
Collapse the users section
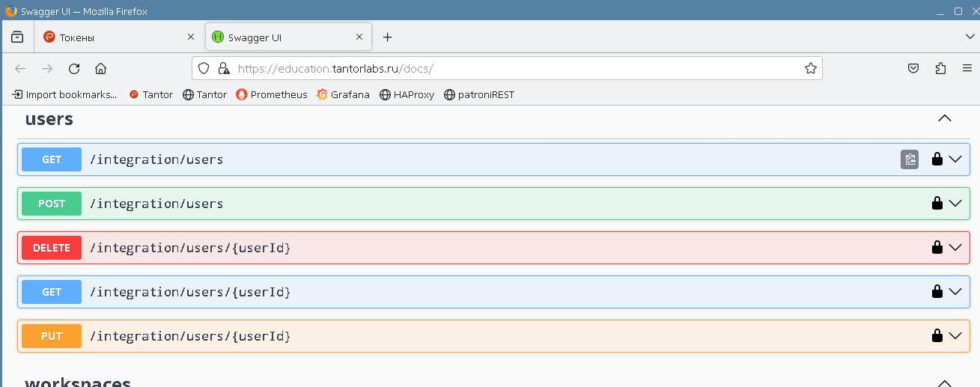944,118
